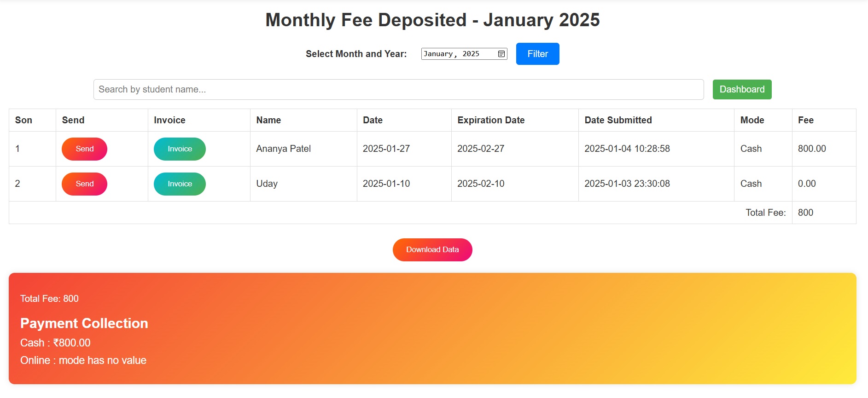Image resolution: width=868 pixels, height=398 pixels.
Task: Click Uday's date 2025-01-10 cell
Action: [x=387, y=184]
